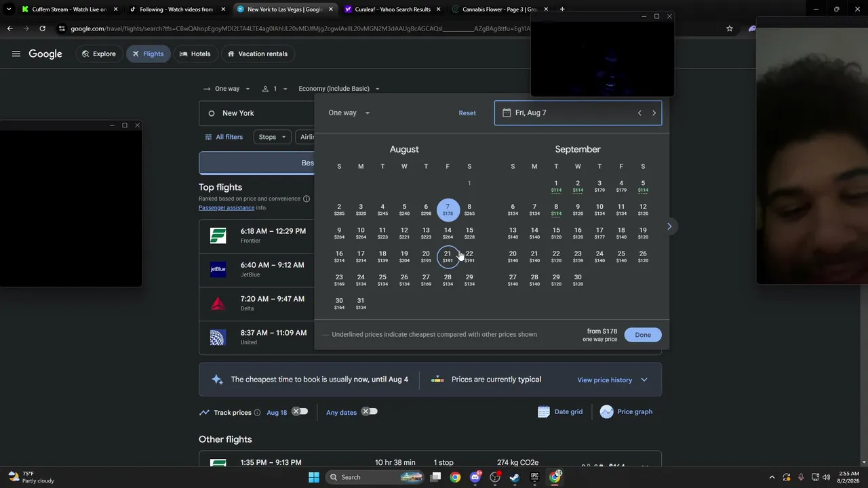Viewport: 868px width, 488px height.
Task: Open the weather widget showing 75°F
Action: [x=30, y=477]
